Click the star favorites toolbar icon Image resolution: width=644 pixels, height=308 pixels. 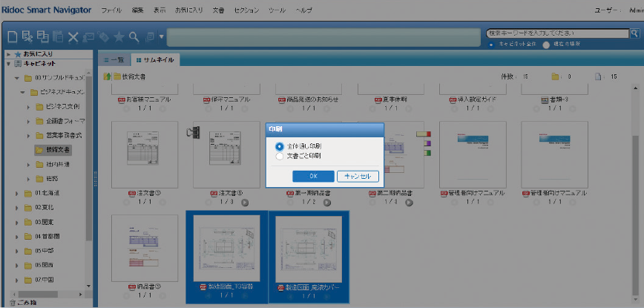point(119,36)
